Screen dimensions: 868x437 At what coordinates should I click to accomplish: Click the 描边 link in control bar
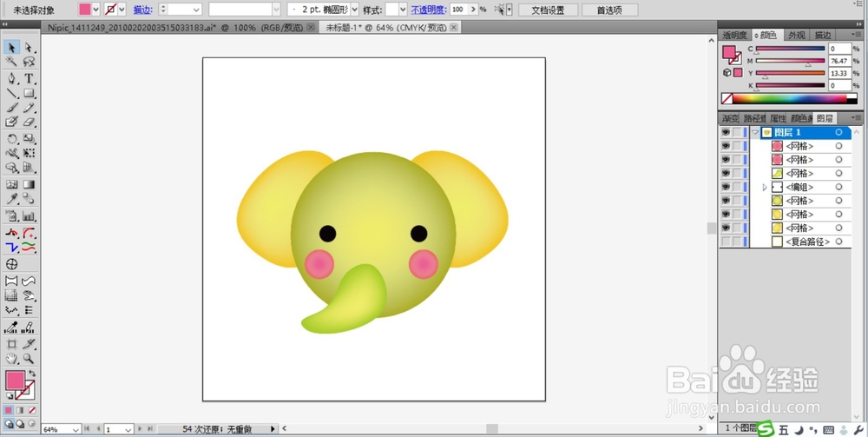click(142, 10)
